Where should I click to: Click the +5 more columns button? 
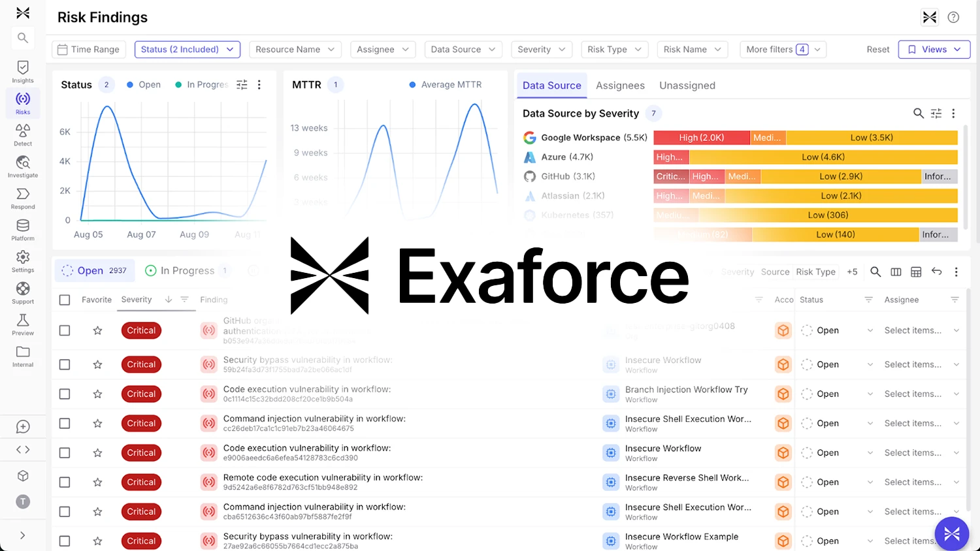coord(852,272)
